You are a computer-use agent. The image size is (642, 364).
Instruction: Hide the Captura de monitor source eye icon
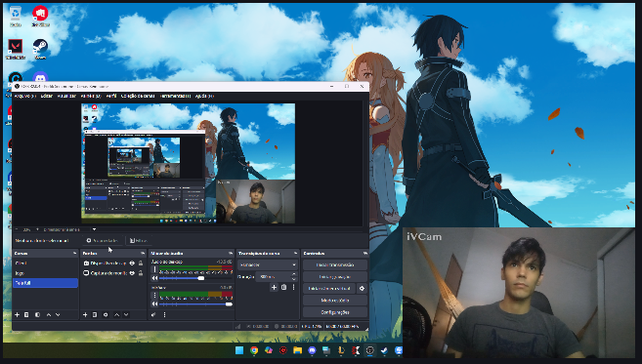pos(132,273)
